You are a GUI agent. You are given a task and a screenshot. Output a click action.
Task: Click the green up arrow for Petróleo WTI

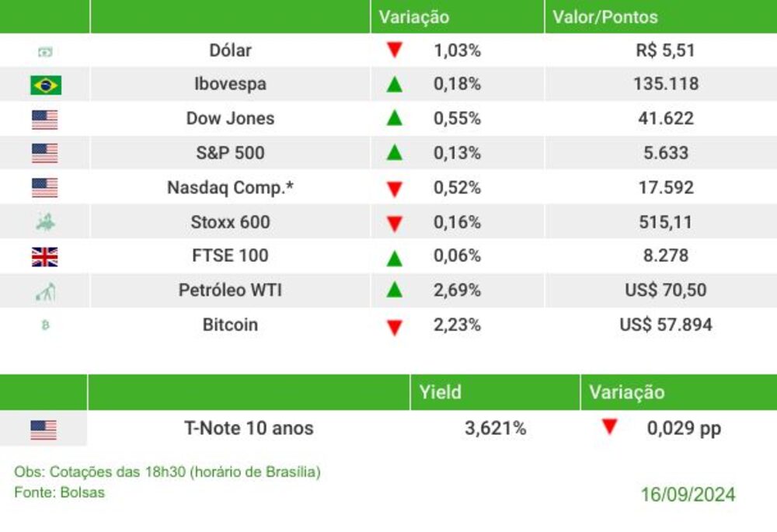coord(395,289)
